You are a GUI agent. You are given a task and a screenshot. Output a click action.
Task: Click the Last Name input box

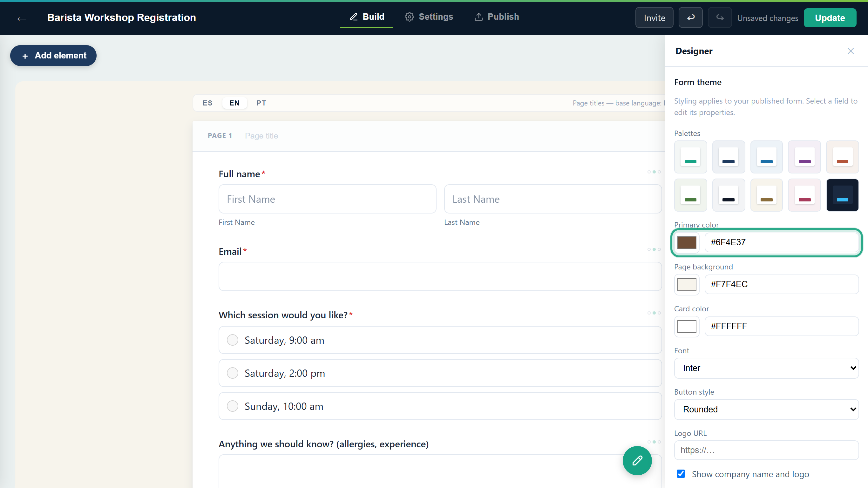(x=553, y=199)
